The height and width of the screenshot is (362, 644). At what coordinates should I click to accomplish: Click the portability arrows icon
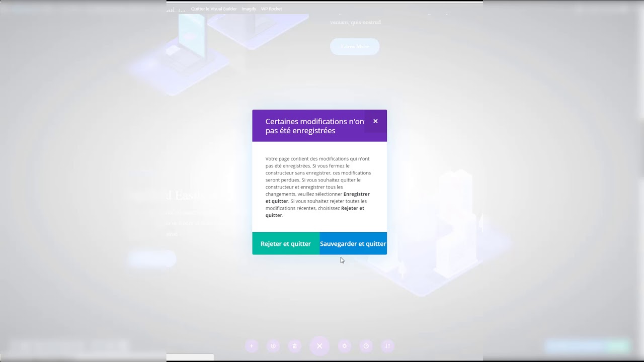(x=387, y=346)
